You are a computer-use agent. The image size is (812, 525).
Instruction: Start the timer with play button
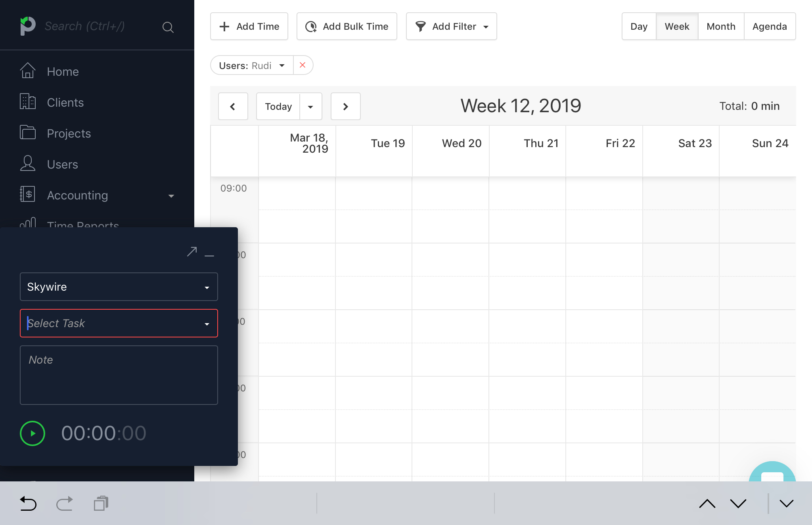tap(33, 432)
